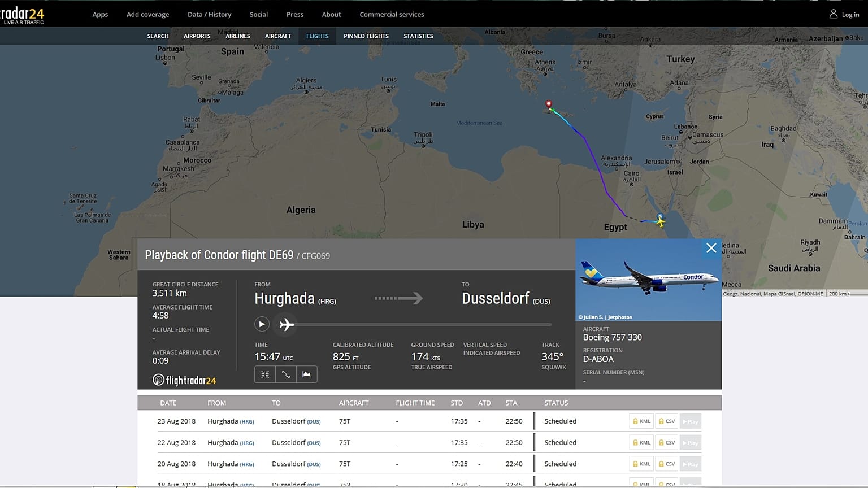Click the 825 FT calibrated altitude value
The image size is (868, 488).
tap(345, 357)
